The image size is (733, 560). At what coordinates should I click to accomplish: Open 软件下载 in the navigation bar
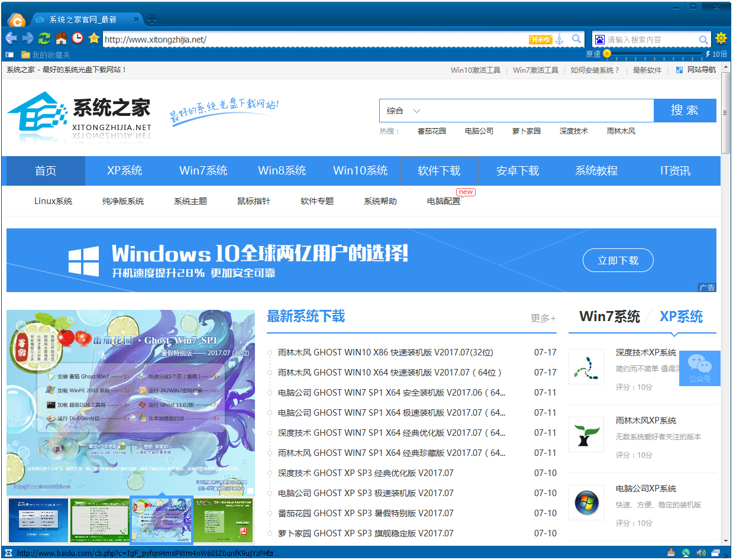[x=439, y=171]
